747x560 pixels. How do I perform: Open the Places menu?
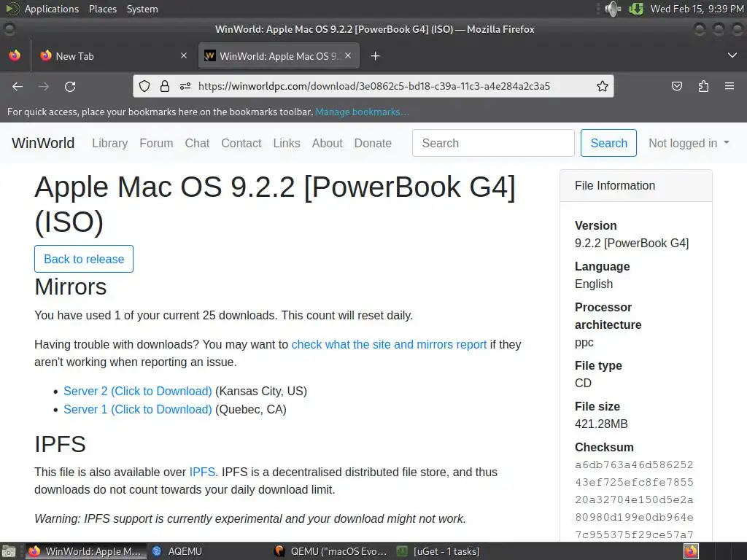click(103, 9)
